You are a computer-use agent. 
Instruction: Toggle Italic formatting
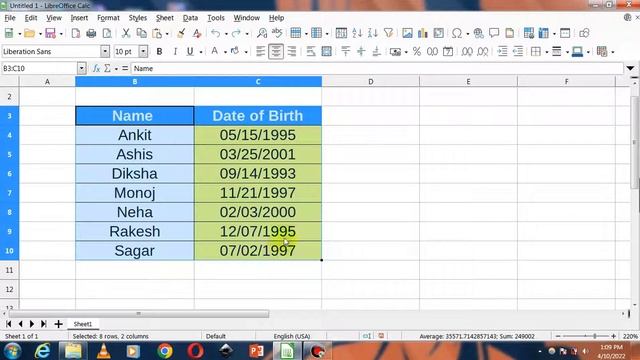[x=175, y=51]
